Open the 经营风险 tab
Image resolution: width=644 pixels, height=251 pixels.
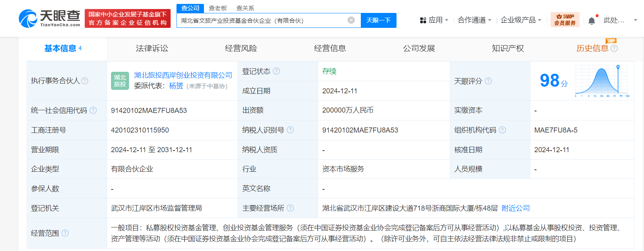(x=241, y=48)
